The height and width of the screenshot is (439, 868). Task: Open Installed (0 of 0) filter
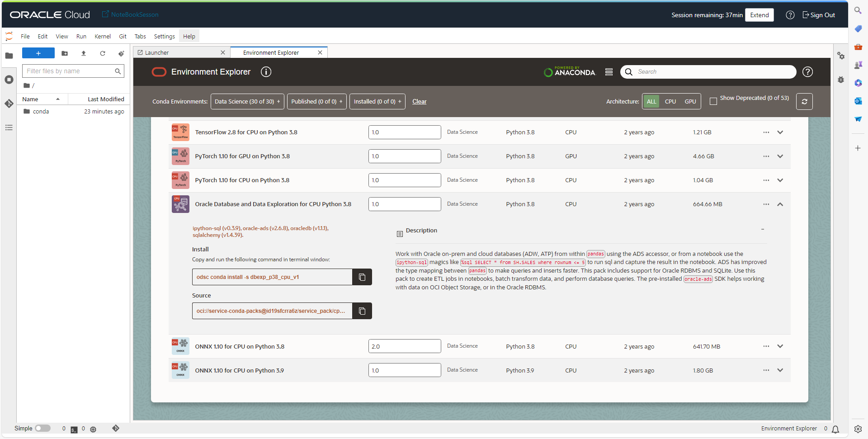[377, 102]
